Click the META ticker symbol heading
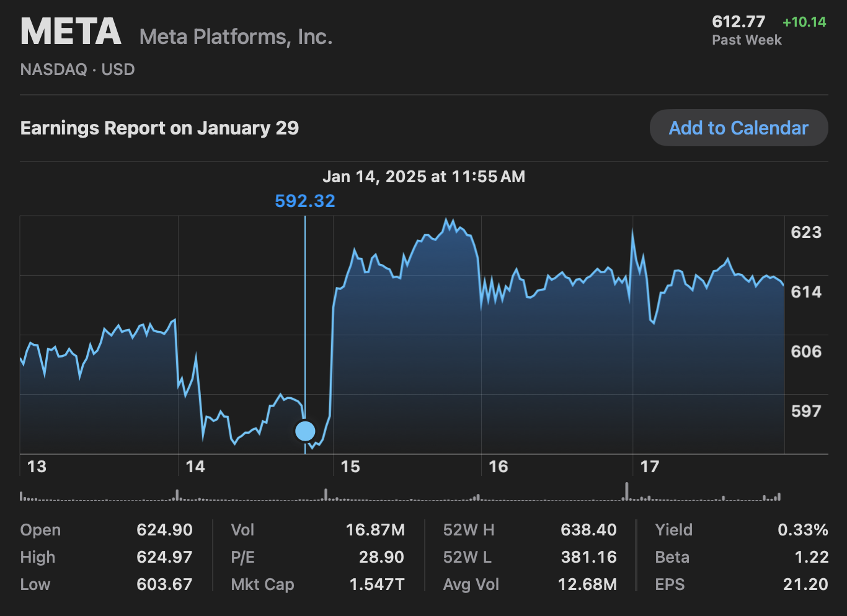The width and height of the screenshot is (847, 616). [71, 32]
